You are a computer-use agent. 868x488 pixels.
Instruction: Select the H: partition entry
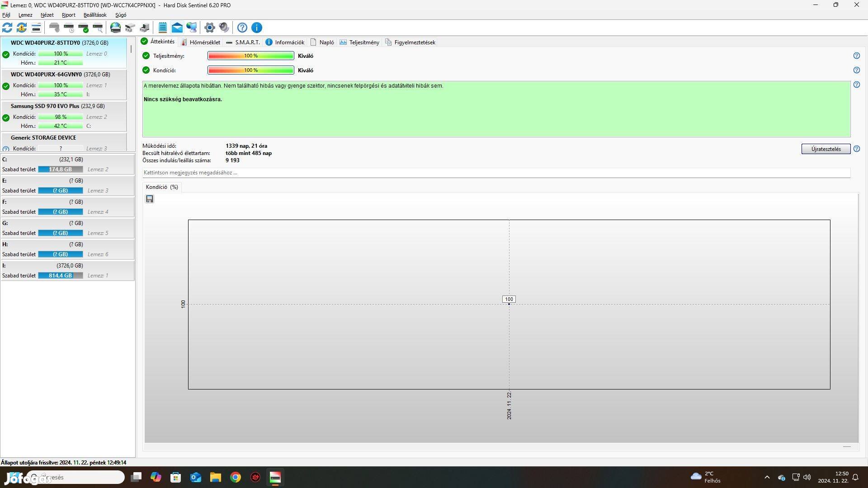[x=67, y=249]
